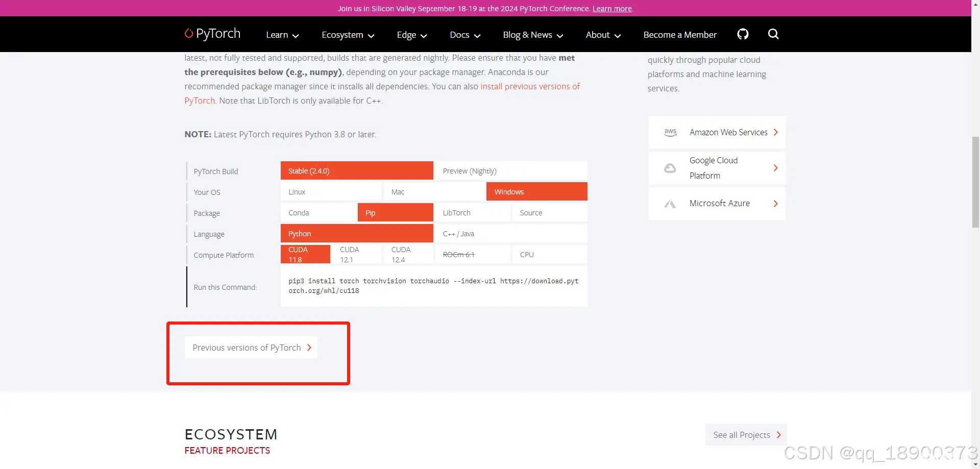Screen dimensions: 980x469
Task: Choose Windows as your OS
Action: [537, 192]
